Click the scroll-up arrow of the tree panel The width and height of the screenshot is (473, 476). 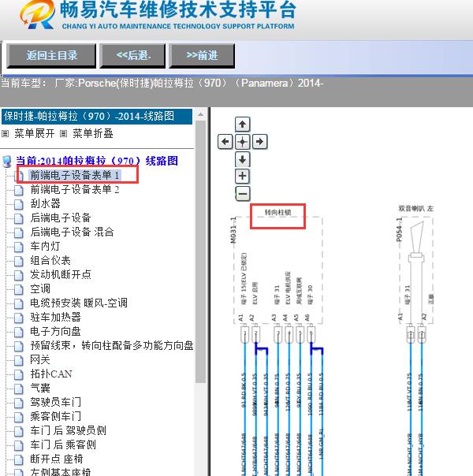click(x=200, y=115)
